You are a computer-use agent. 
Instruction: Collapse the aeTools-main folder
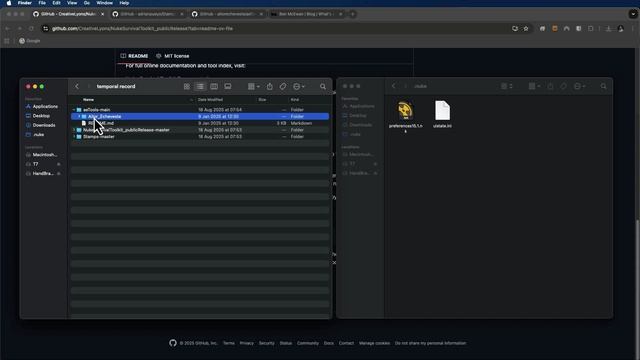[x=74, y=110]
